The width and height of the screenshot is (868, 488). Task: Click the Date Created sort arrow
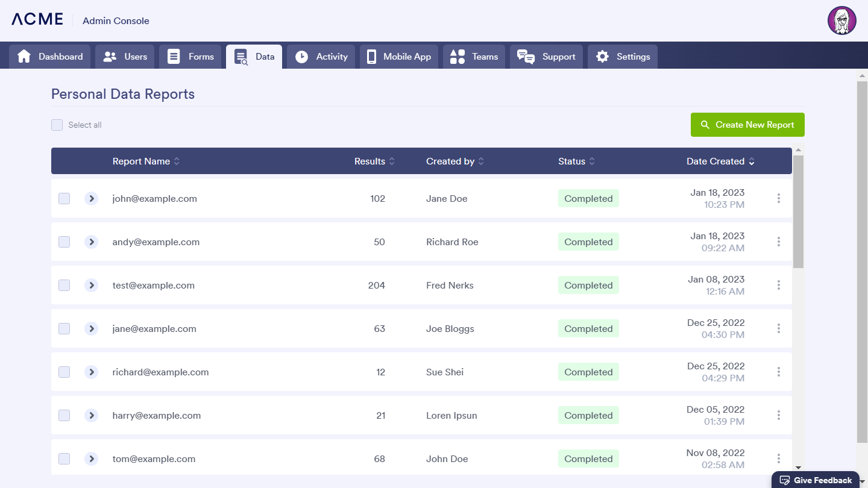coord(752,161)
